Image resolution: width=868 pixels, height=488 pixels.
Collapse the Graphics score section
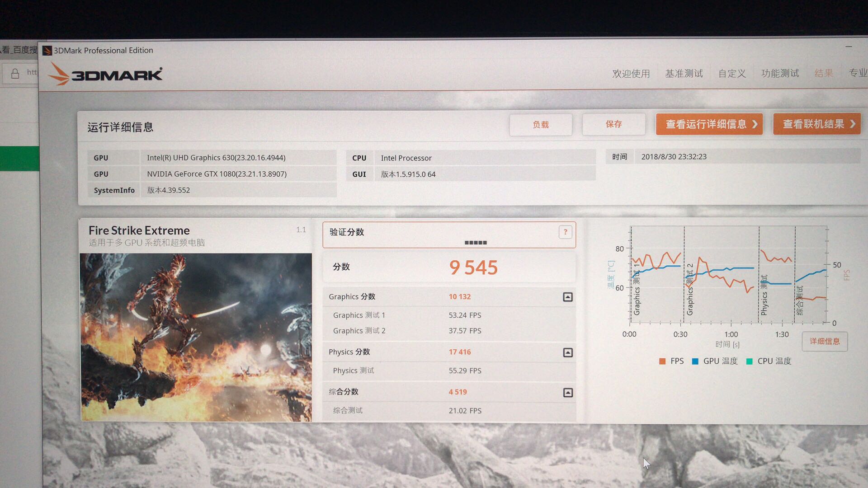coord(568,297)
